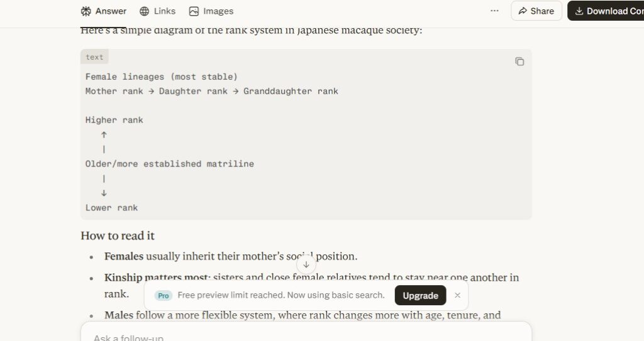
Task: Open the three-dot more options menu
Action: point(494,11)
